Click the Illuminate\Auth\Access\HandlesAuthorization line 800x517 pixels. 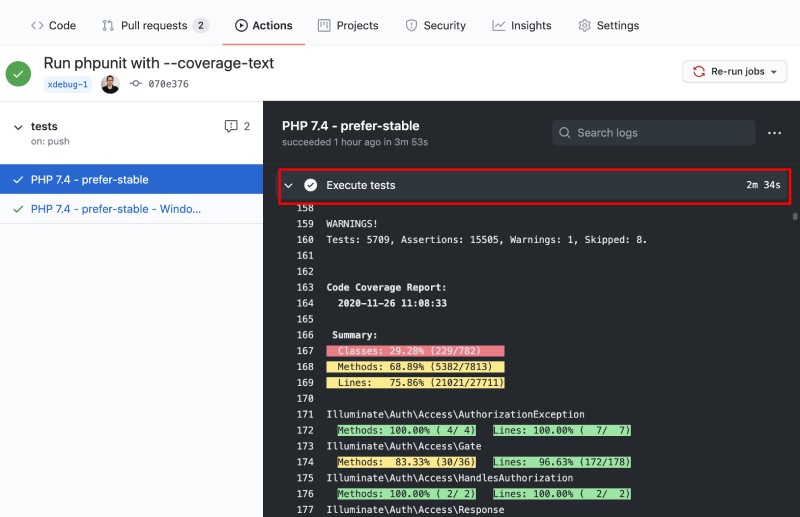click(x=449, y=478)
